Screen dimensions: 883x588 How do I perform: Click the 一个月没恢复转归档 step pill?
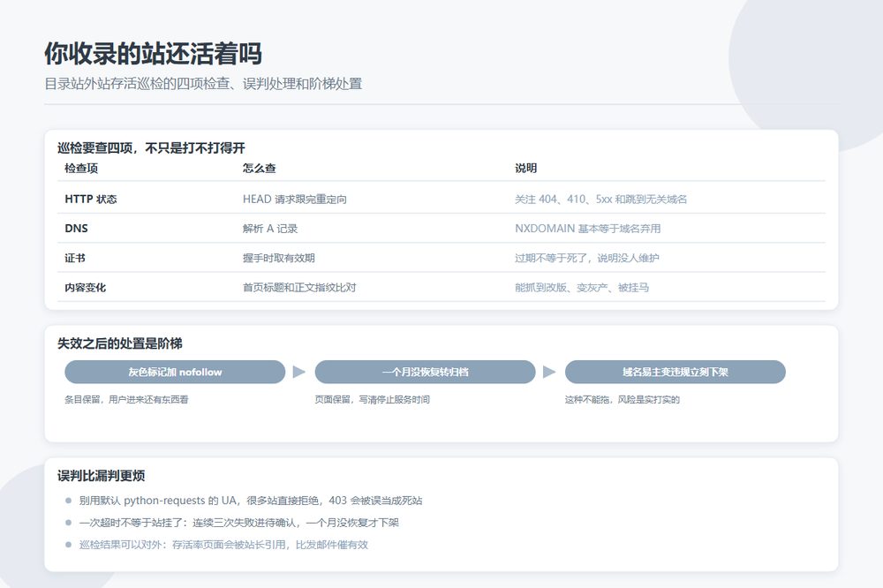(x=426, y=372)
